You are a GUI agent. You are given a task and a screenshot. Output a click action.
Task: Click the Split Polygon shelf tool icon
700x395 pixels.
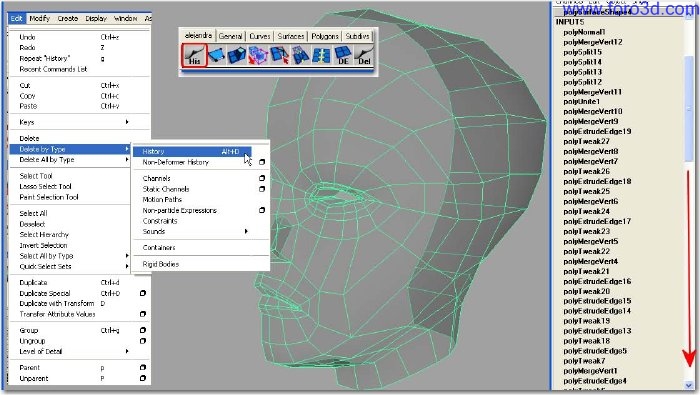(300, 55)
